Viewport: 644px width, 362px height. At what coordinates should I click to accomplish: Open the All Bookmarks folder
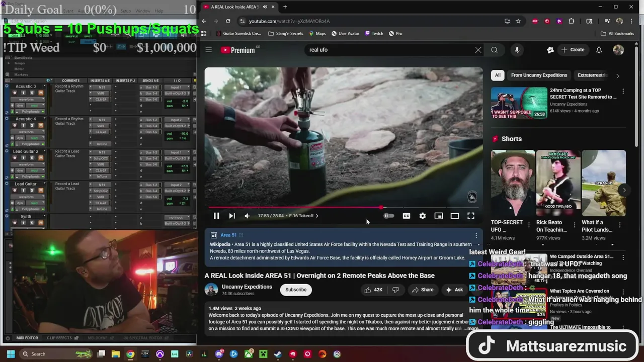point(617,33)
